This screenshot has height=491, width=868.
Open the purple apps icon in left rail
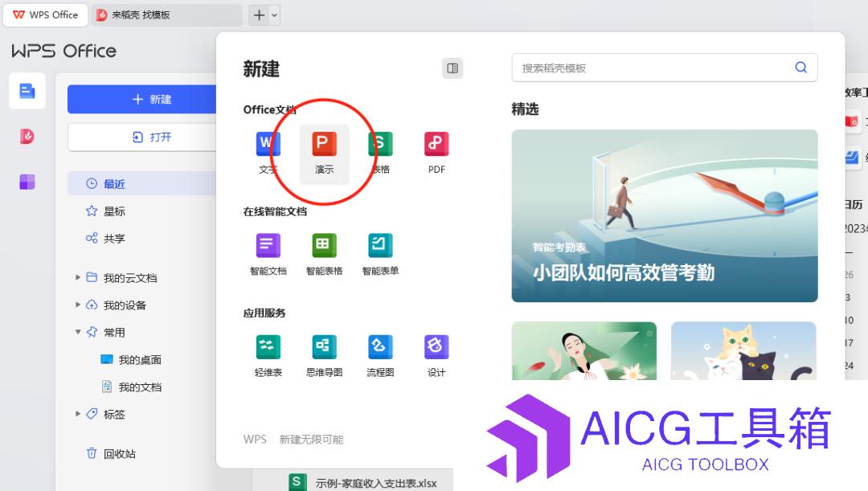pos(27,182)
